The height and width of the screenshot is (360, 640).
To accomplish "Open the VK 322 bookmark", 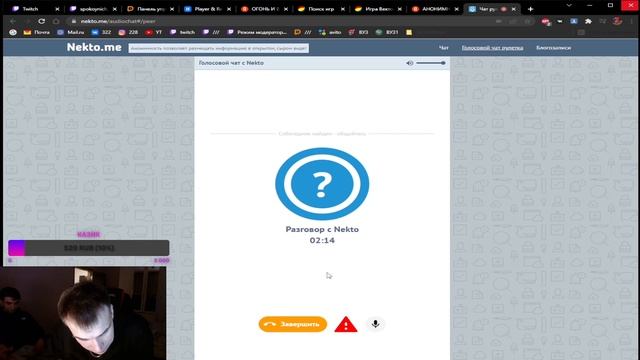I will pyautogui.click(x=101, y=32).
